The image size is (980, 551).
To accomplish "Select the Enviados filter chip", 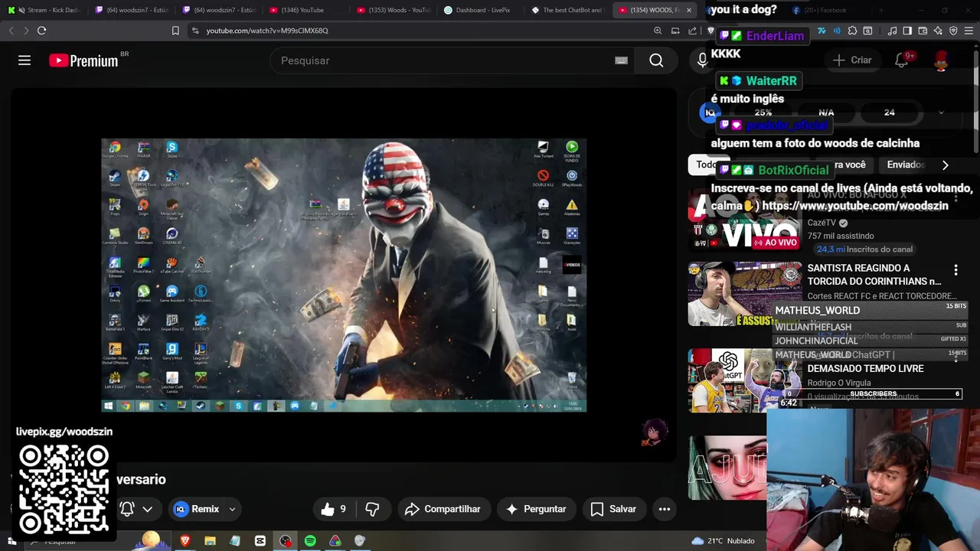I will [x=906, y=165].
